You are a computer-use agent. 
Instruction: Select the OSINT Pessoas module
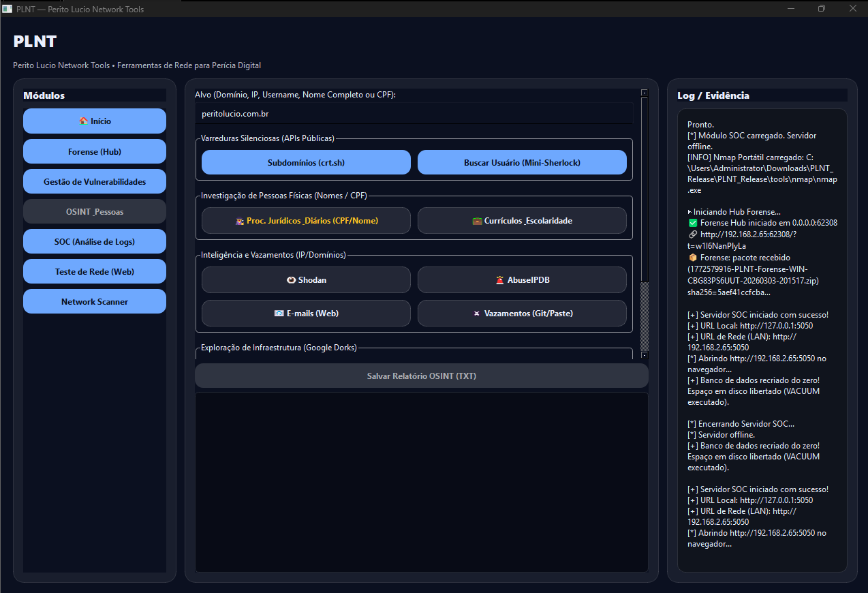[x=95, y=212]
